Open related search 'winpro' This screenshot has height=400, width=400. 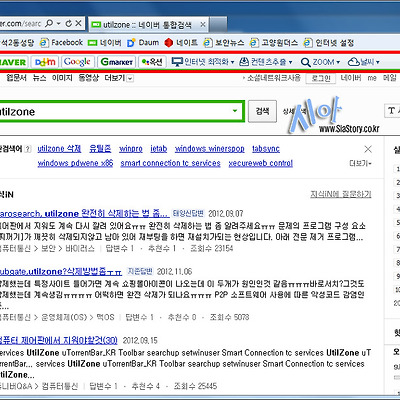point(131,149)
